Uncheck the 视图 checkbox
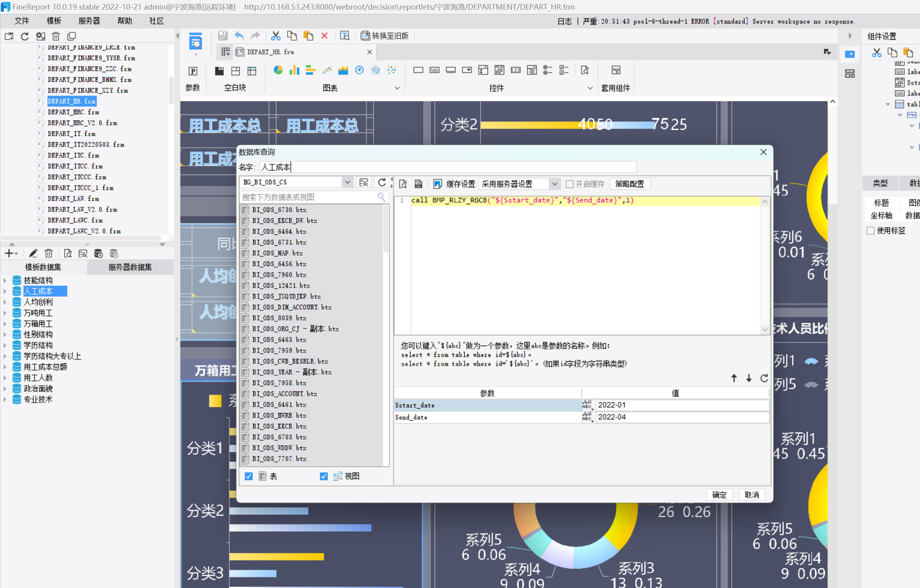This screenshot has width=920, height=588. (x=324, y=476)
